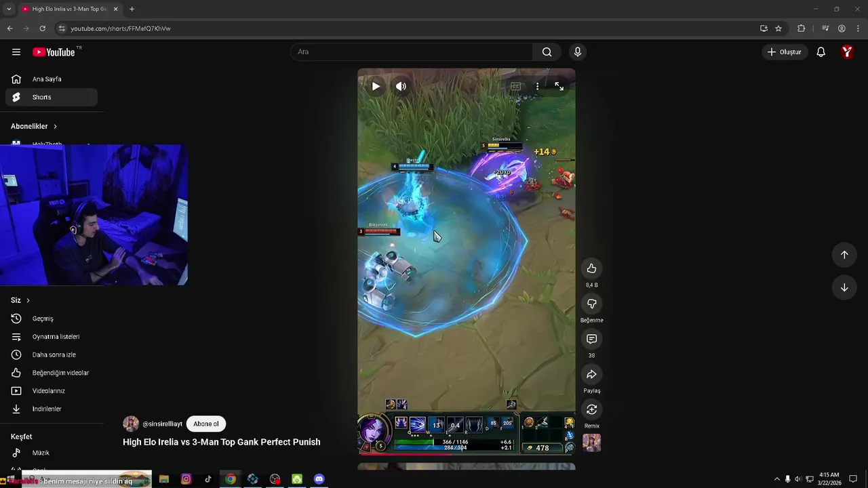868x488 pixels.
Task: View site information icon in address bar
Action: click(x=61, y=28)
